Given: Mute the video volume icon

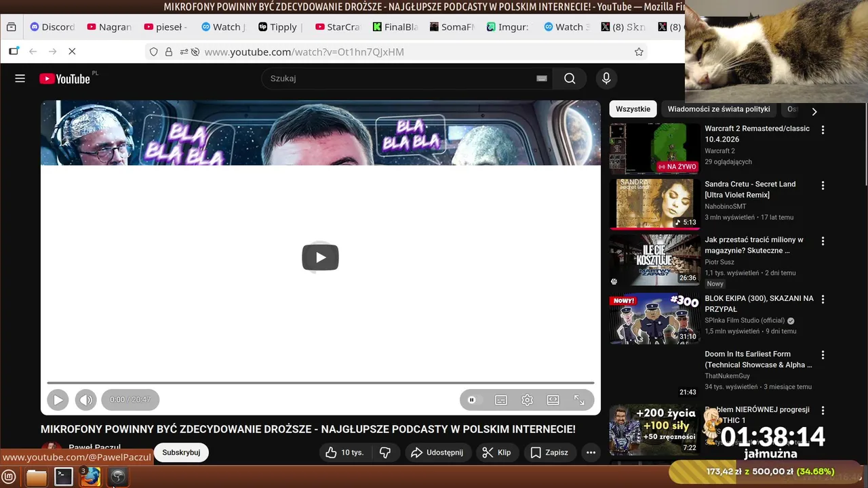Looking at the screenshot, I should click(86, 400).
